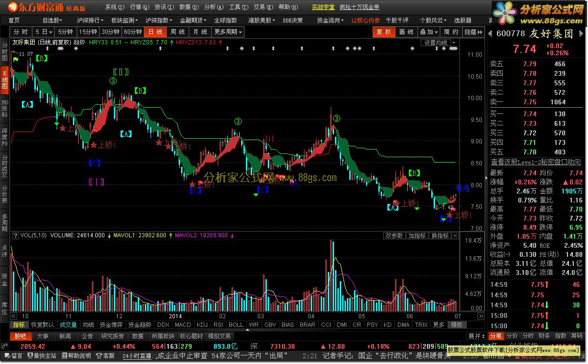This screenshot has height=364, width=588.
Task: Switch to the 分价 tab in quote panel
Action: (512, 336)
